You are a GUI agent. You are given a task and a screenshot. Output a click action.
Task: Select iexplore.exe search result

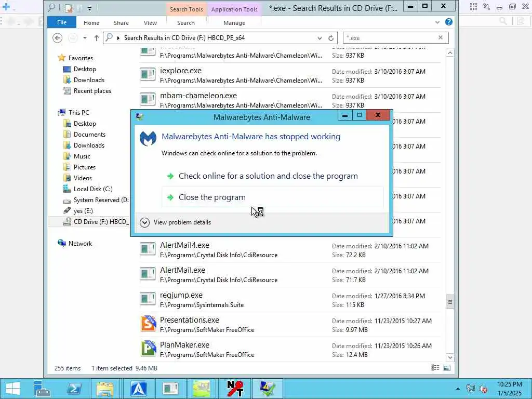(x=290, y=75)
